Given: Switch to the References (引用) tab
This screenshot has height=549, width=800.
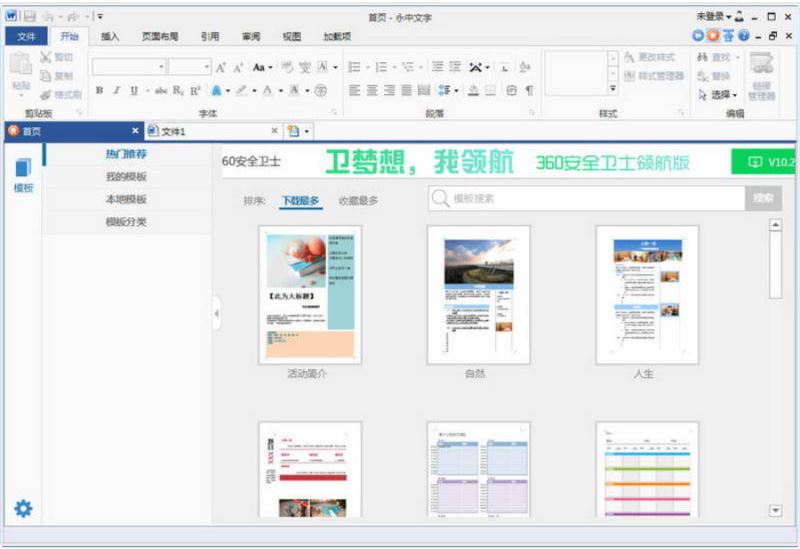Looking at the screenshot, I should point(210,36).
